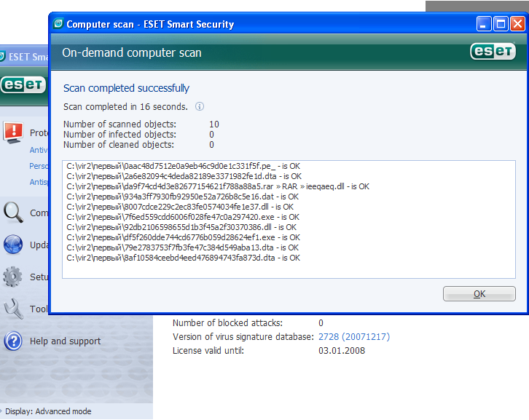Screen dimensions: 529x420
Task: Click Number of cleaned objects label
Action: pyautogui.click(x=119, y=145)
